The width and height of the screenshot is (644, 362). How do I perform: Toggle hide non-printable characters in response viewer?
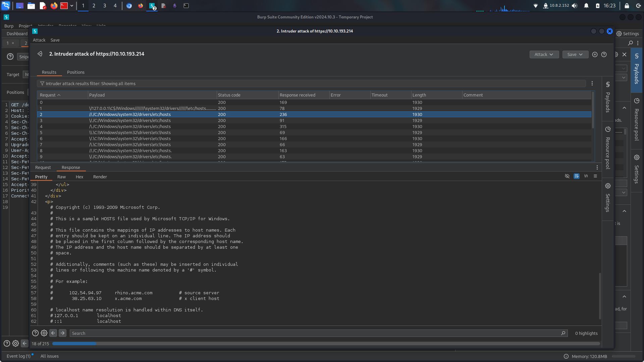567,176
